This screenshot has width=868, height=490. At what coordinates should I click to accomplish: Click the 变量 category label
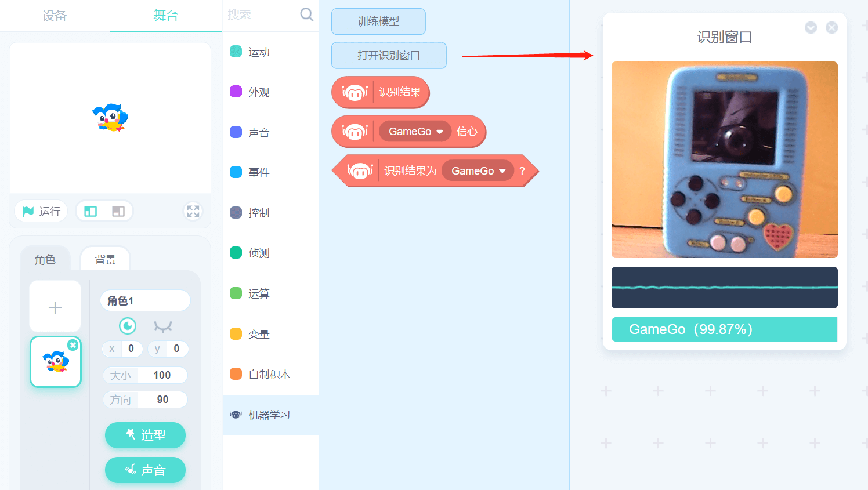259,334
